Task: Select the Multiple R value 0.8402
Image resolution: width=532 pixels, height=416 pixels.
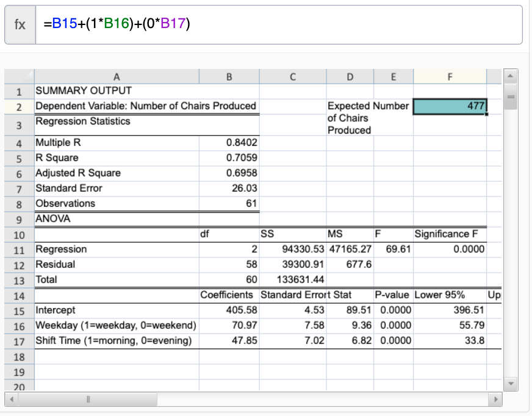Action: (x=229, y=142)
